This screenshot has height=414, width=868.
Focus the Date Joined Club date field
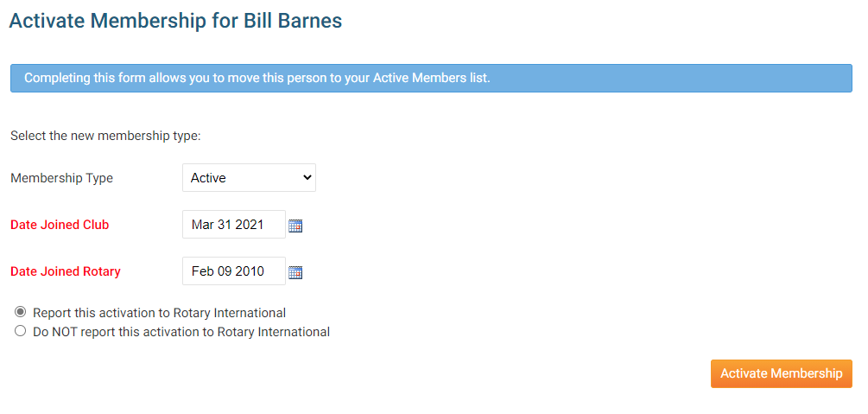(x=233, y=225)
